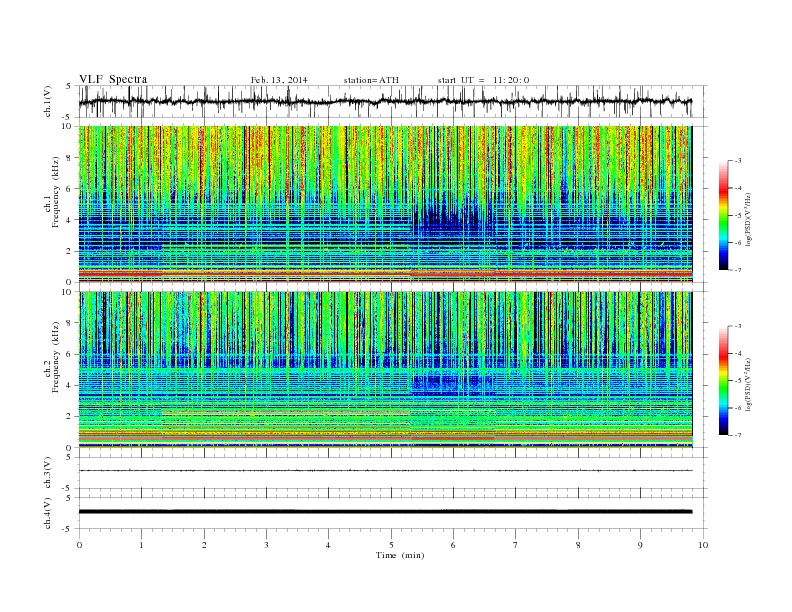
Task: Click the ch.2 lower spectrogram color bar
Action: 723,381
